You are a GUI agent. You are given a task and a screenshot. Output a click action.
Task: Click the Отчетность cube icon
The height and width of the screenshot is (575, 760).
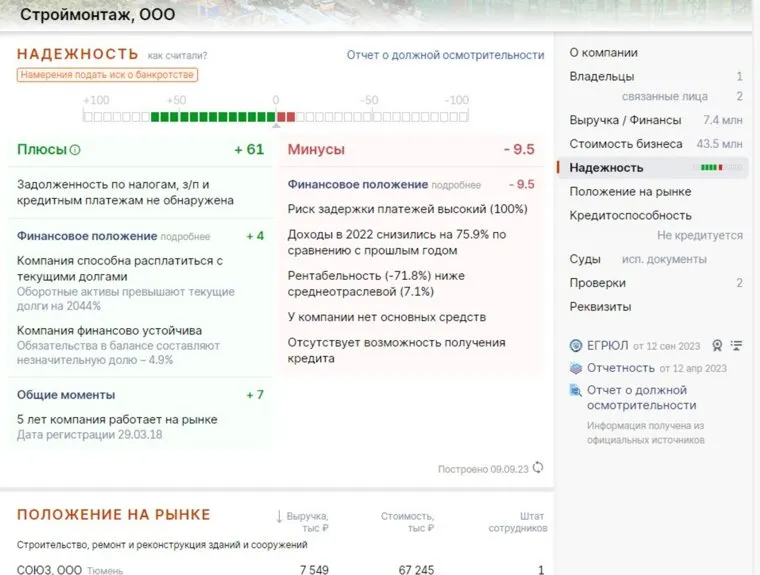(x=576, y=368)
